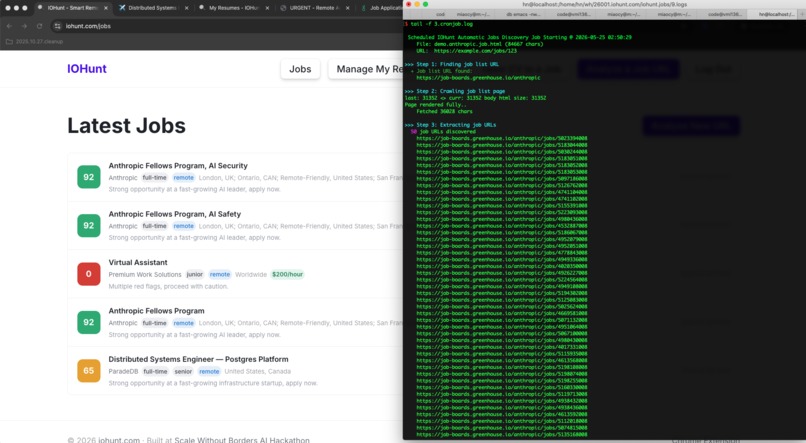
Task: Switch to the My Resumes browser tab
Action: 233,8
